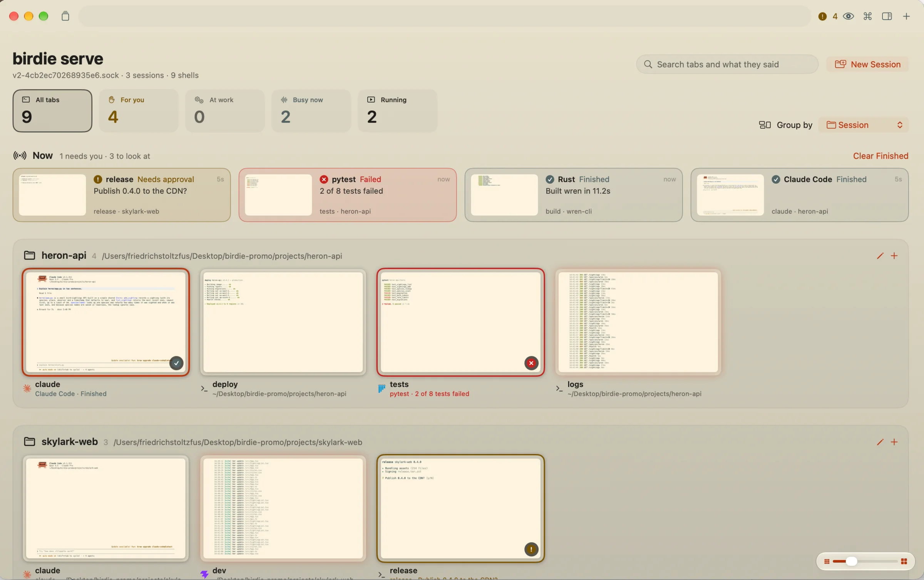This screenshot has height=580, width=924.
Task: Add a shell to skylark-web with plus icon
Action: 894,442
